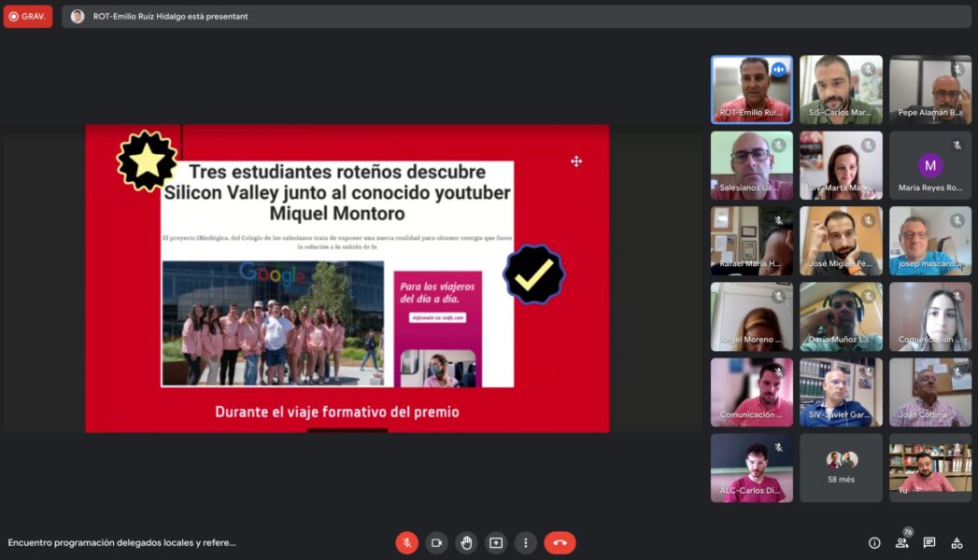Viewport: 978px width, 560px height.
Task: Click the speaking indicator on ROT-Emilio's tile
Action: 778,70
